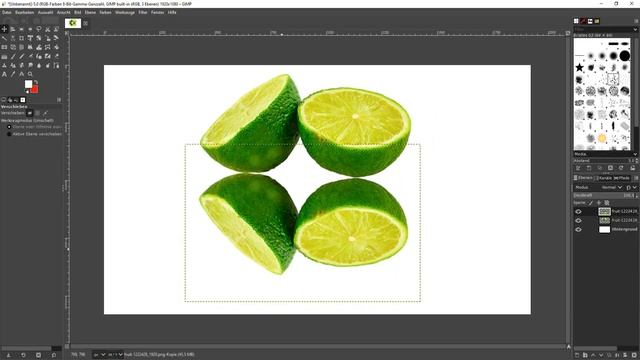Click the red background color swatch

35,89
